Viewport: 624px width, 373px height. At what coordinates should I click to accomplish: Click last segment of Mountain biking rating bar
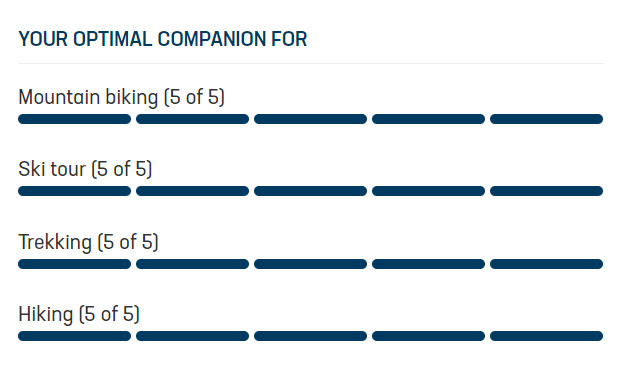click(x=546, y=119)
